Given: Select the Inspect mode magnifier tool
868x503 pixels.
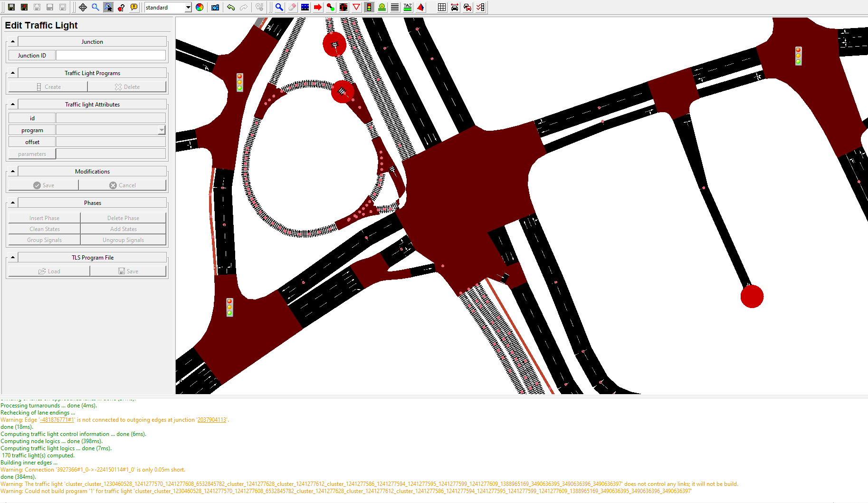Looking at the screenshot, I should click(x=279, y=7).
